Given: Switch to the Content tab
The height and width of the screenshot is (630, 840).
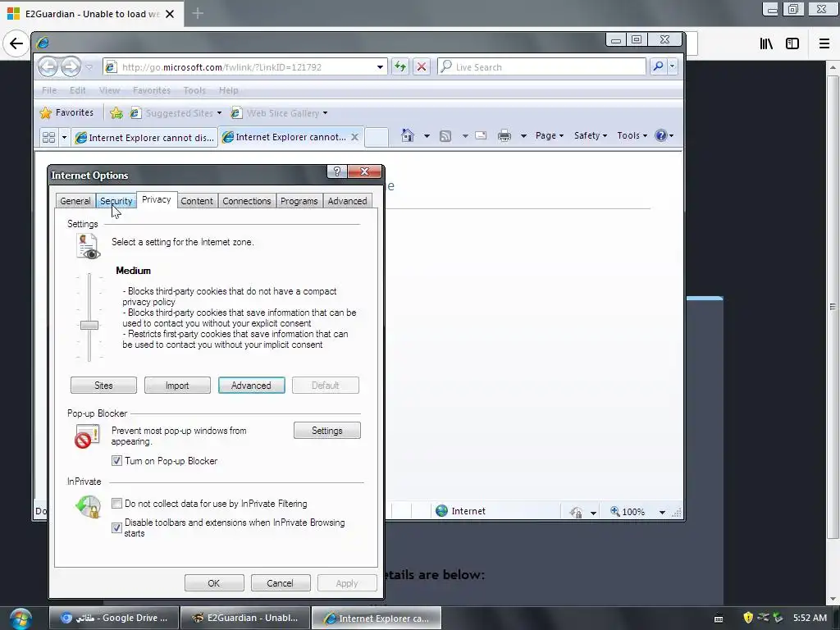Looking at the screenshot, I should point(197,201).
